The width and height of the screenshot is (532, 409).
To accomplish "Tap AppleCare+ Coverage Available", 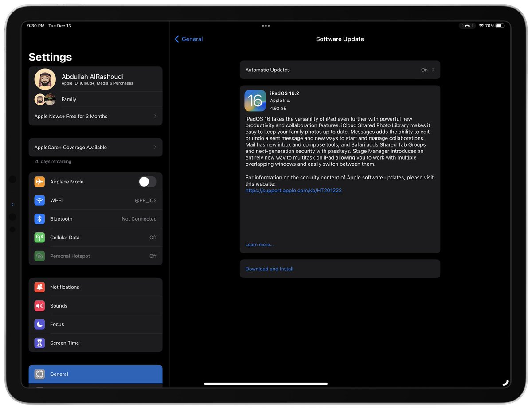I will 95,147.
